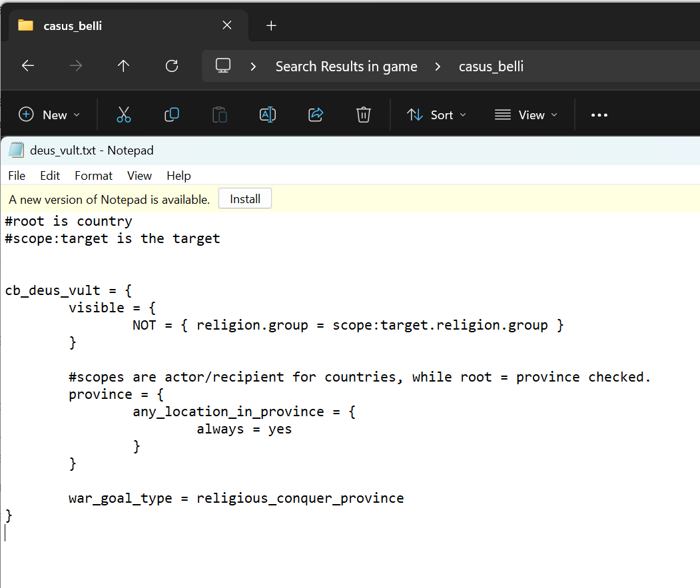The image size is (700, 588).
Task: Open Notepad Edit menu
Action: point(50,175)
